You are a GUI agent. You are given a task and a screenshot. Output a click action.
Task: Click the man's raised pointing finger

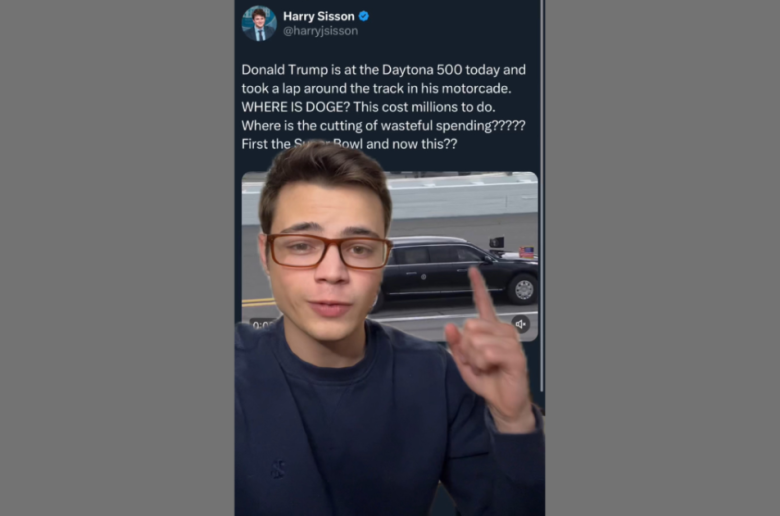tap(482, 294)
